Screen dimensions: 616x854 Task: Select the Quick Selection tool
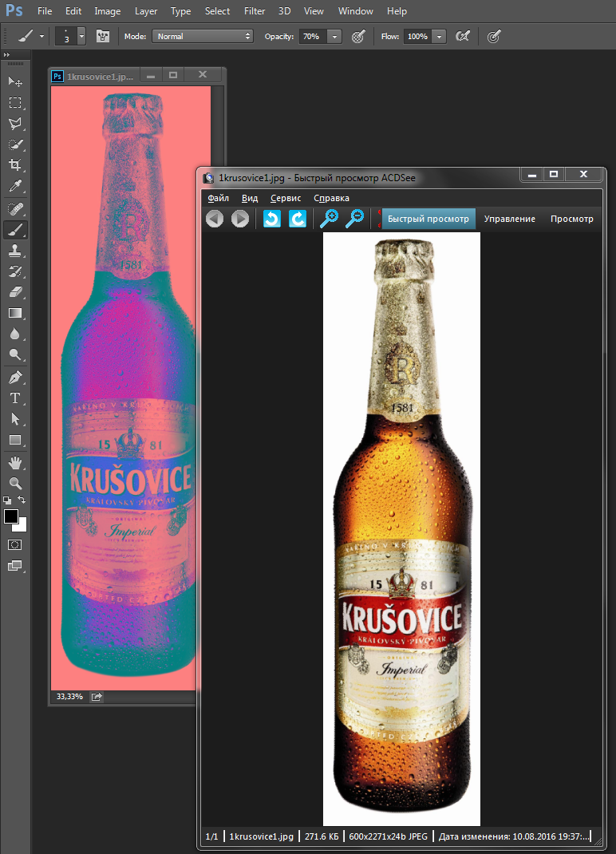(15, 144)
